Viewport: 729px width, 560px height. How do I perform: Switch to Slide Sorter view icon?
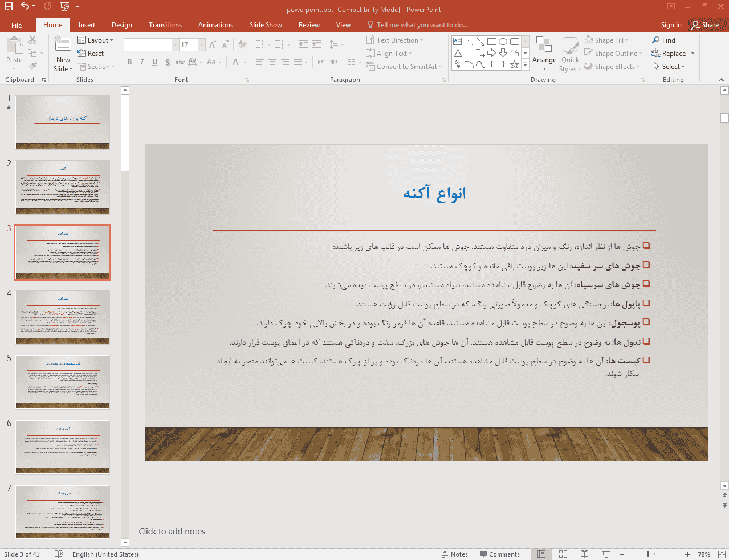(x=563, y=554)
